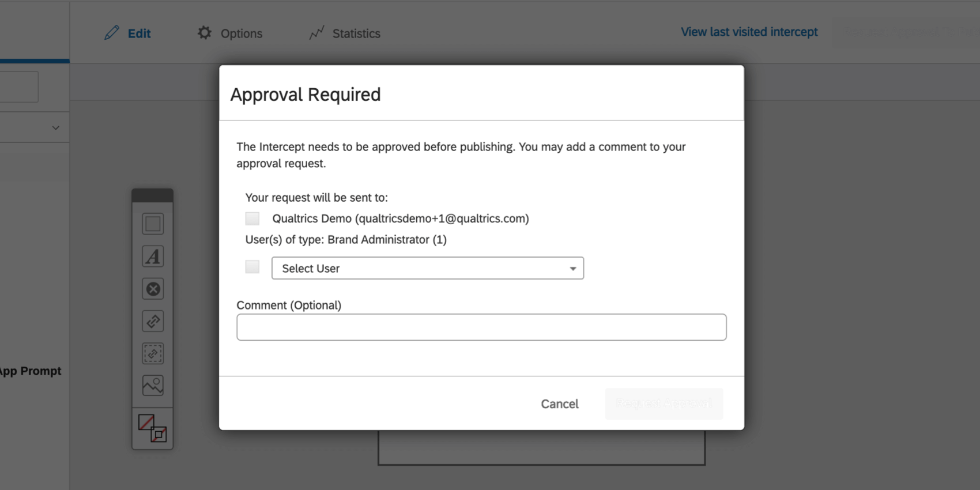Click the Select User dropdown arrow

(572, 268)
